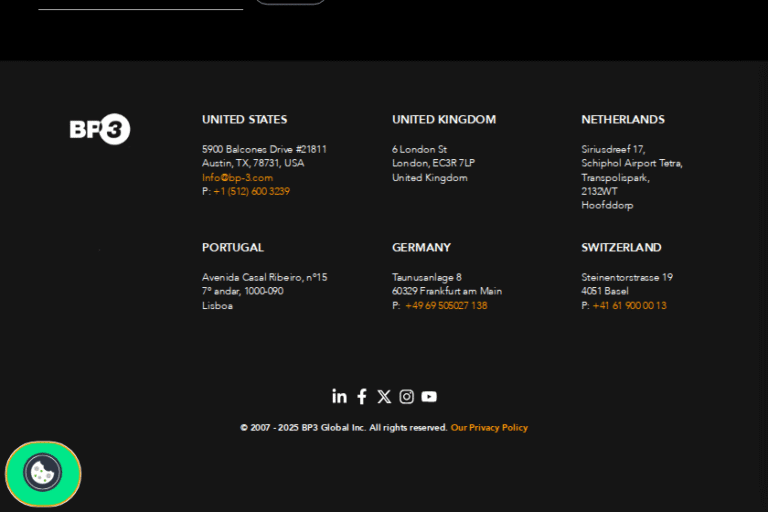The image size is (768, 512).
Task: Click the SWITZERLAND office heading
Action: pos(621,247)
